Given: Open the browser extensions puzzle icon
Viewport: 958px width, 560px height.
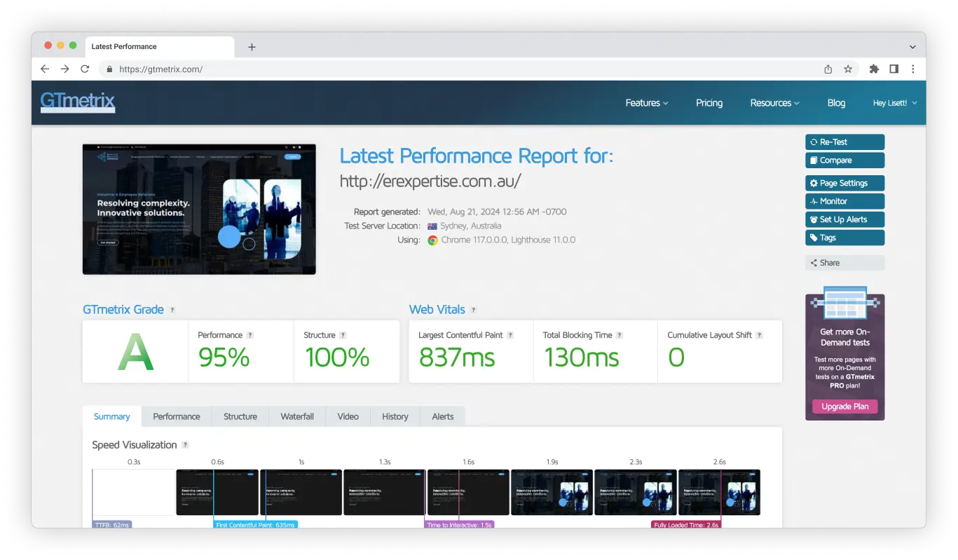Looking at the screenshot, I should (x=874, y=69).
